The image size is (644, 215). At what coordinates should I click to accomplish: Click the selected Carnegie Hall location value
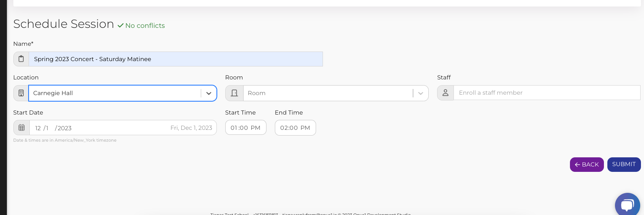(x=53, y=93)
